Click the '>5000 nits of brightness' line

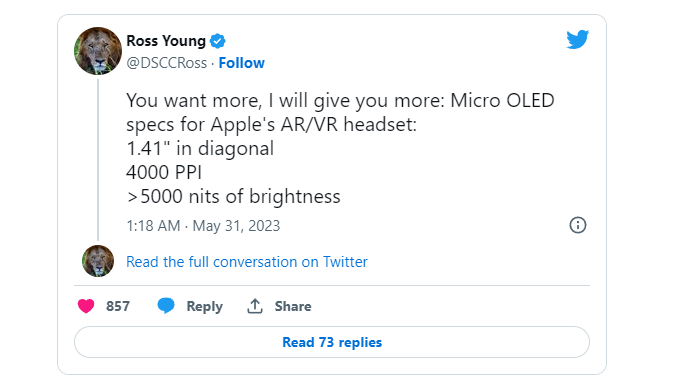tap(233, 197)
